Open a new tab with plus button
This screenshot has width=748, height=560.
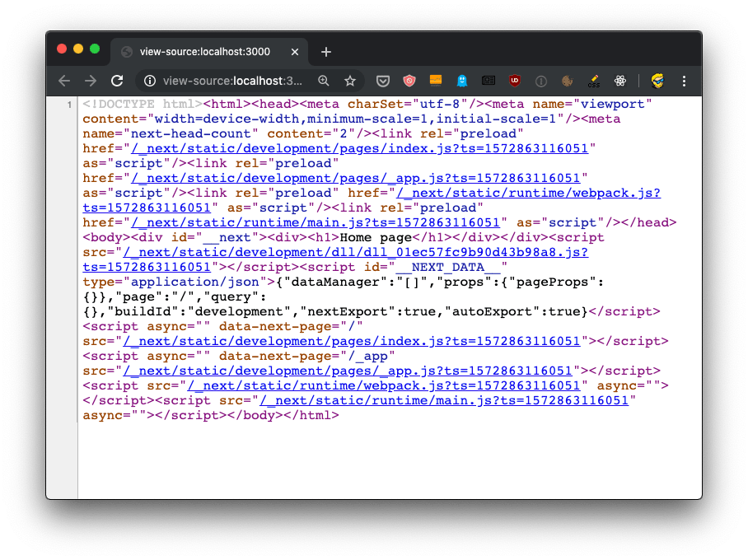coord(326,52)
